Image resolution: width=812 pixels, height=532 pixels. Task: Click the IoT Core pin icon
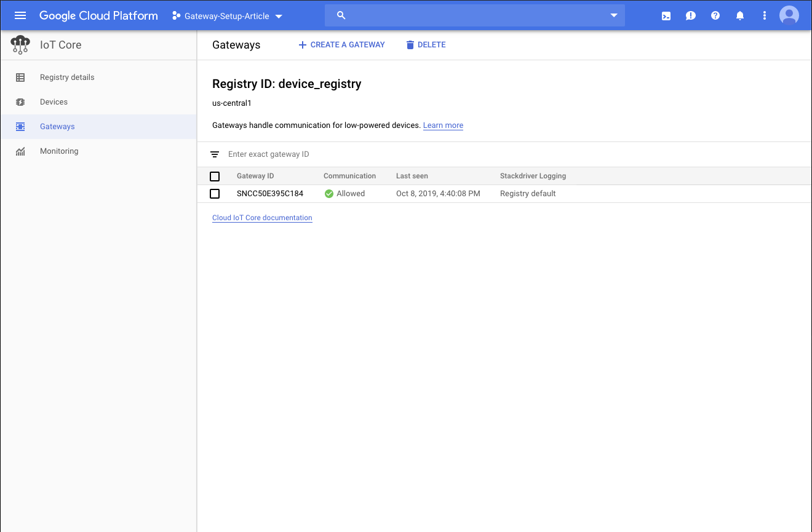(19, 44)
